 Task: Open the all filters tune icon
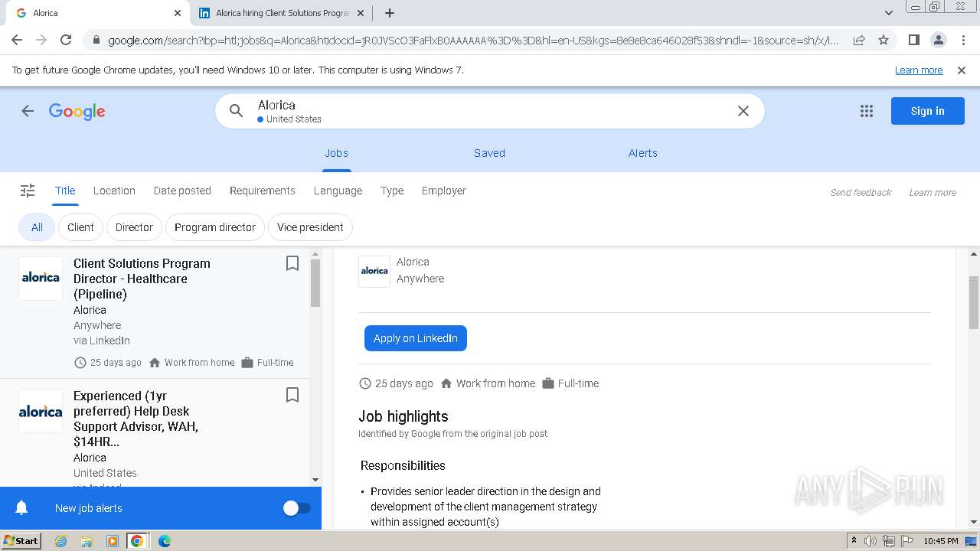click(x=28, y=191)
